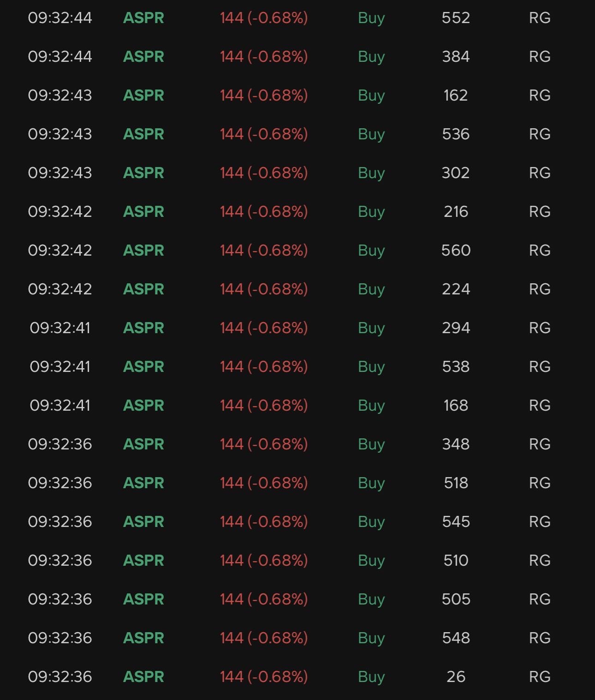Screen dimensions: 595x700
Task: Click ASPR symbol in the 545 quantity row
Action: [x=143, y=522]
